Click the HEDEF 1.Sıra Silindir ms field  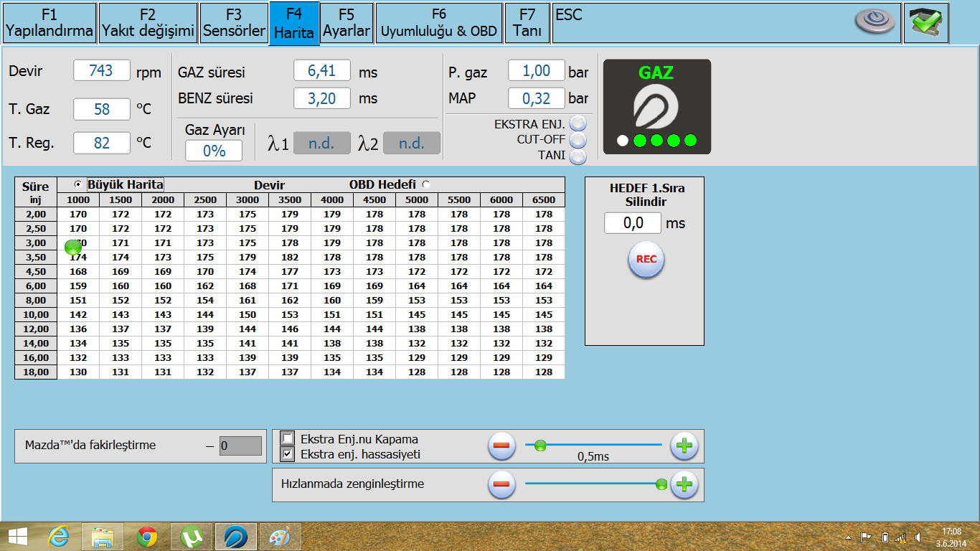[x=633, y=223]
